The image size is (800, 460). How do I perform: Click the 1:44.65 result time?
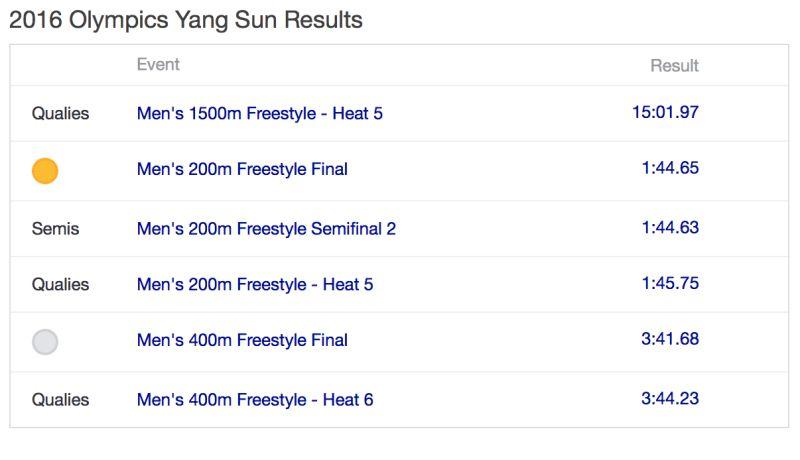click(x=670, y=168)
